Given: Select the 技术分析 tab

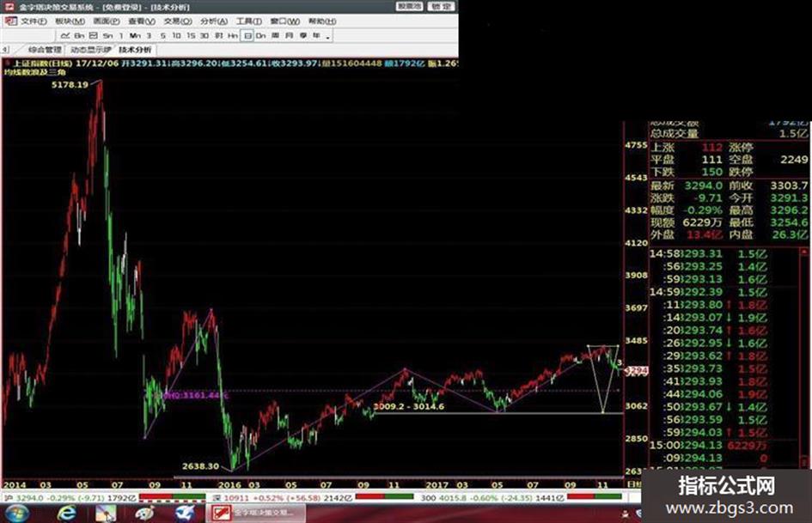Looking at the screenshot, I should (x=135, y=50).
